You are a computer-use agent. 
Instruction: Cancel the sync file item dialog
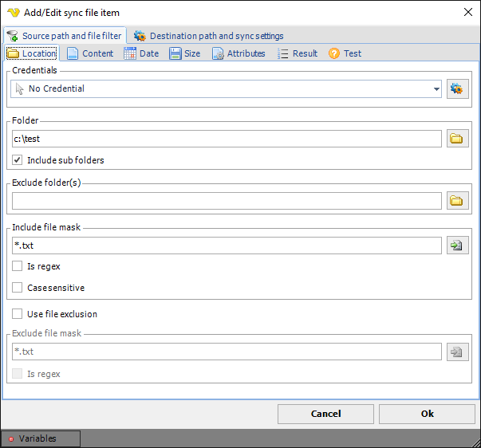pyautogui.click(x=325, y=414)
